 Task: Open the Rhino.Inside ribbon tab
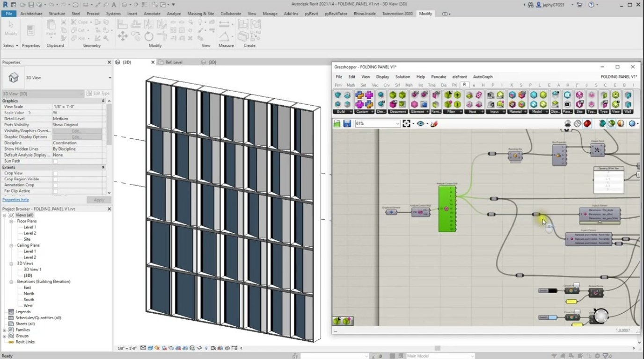pyautogui.click(x=365, y=14)
